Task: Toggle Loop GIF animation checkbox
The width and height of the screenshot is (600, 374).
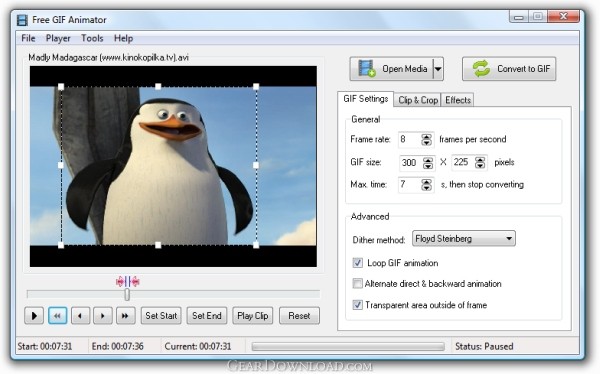Action: point(357,263)
